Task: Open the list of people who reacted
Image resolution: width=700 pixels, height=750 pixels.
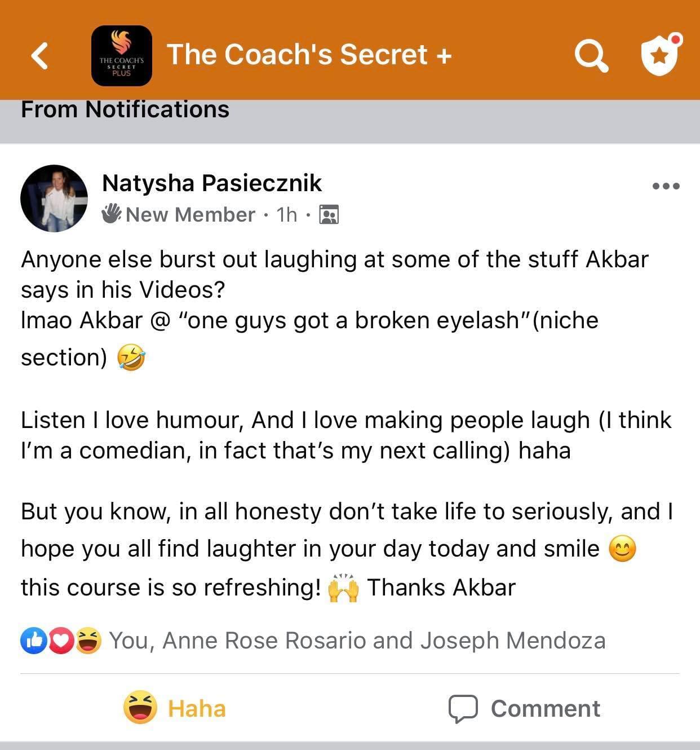Action: pos(357,641)
